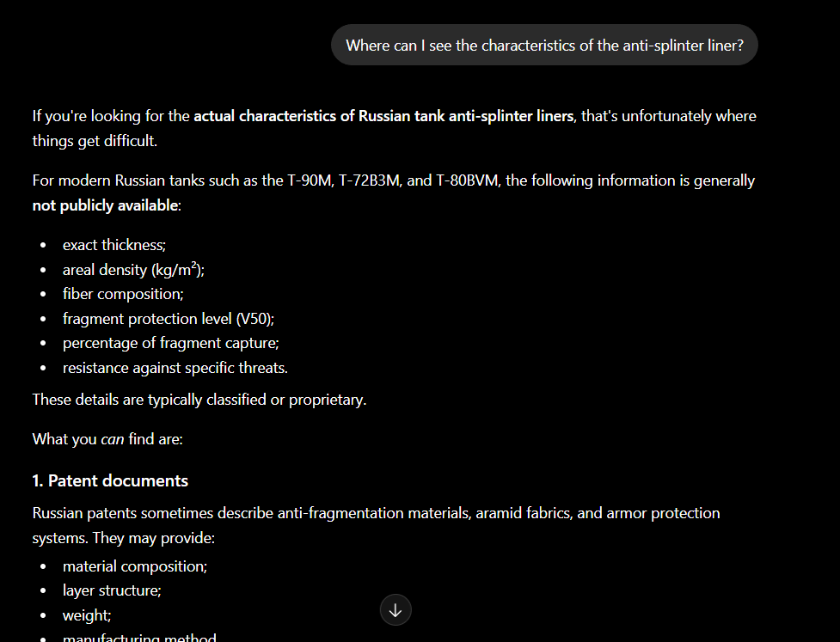Click the "layer structure;" bullet item
Screen dimensions: 840x642
112,590
